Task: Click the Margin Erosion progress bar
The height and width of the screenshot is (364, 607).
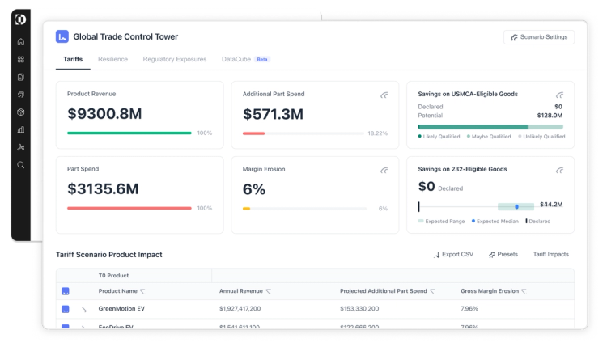Action: click(304, 209)
